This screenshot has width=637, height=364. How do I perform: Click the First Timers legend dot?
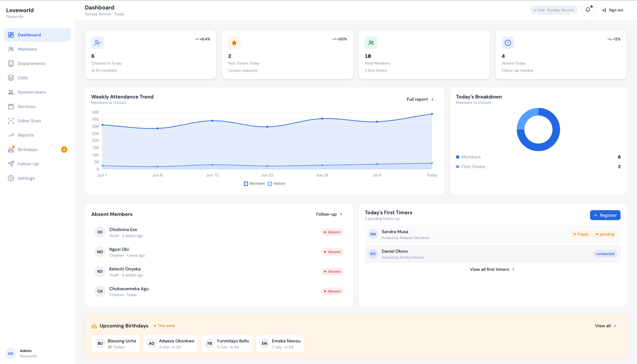[x=457, y=167]
